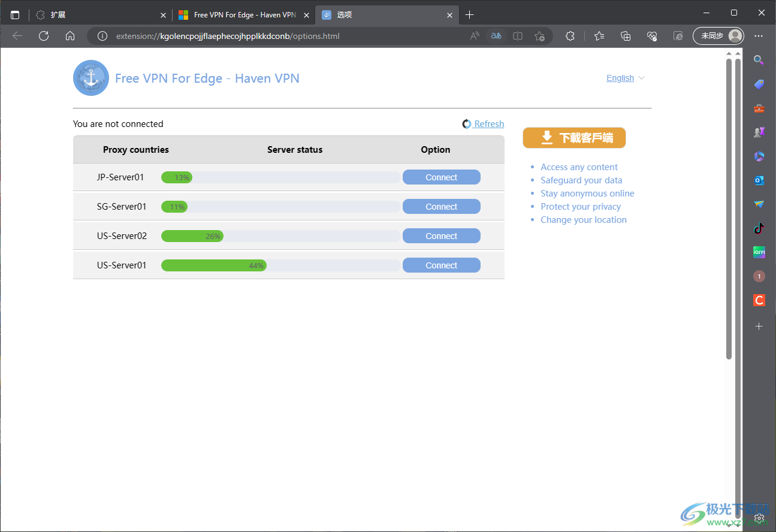The image size is (776, 532).
Task: Click the US-Server01 44% load bar
Action: [280, 265]
